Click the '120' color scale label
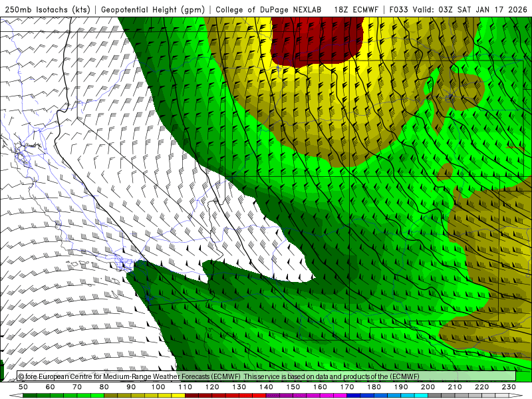Viewport: 532px width, 399px height. [212, 387]
